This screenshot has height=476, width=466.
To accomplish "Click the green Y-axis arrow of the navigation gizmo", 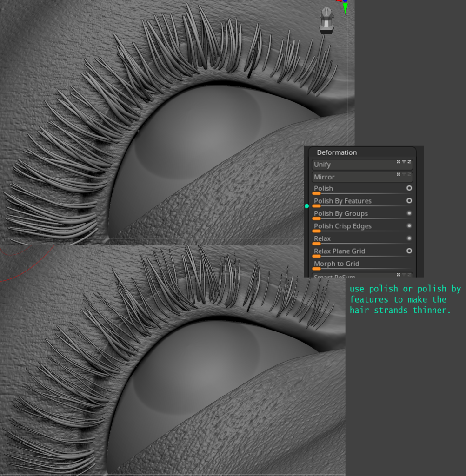I will pos(345,8).
